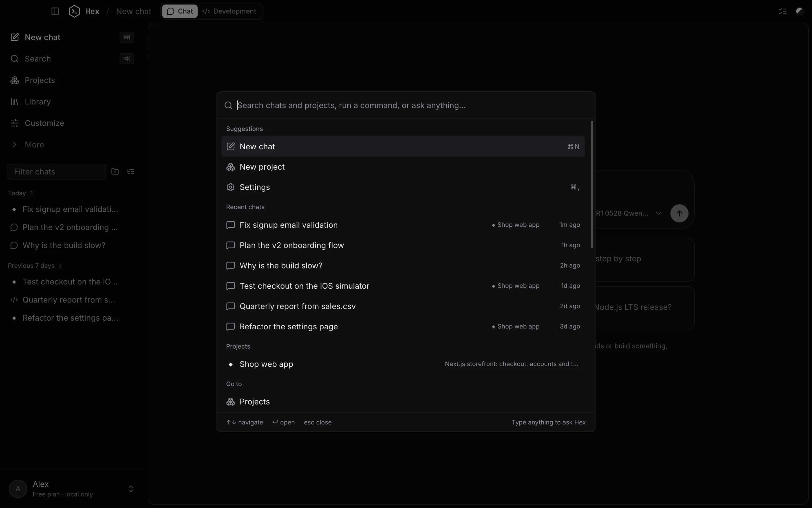Open Search in the sidebar

(x=72, y=59)
